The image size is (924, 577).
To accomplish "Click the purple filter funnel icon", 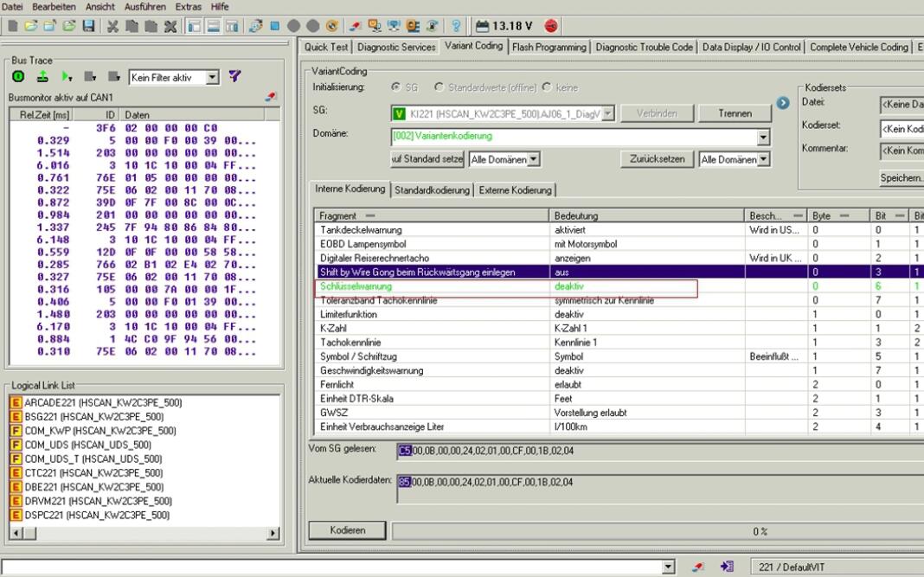I will [x=234, y=76].
